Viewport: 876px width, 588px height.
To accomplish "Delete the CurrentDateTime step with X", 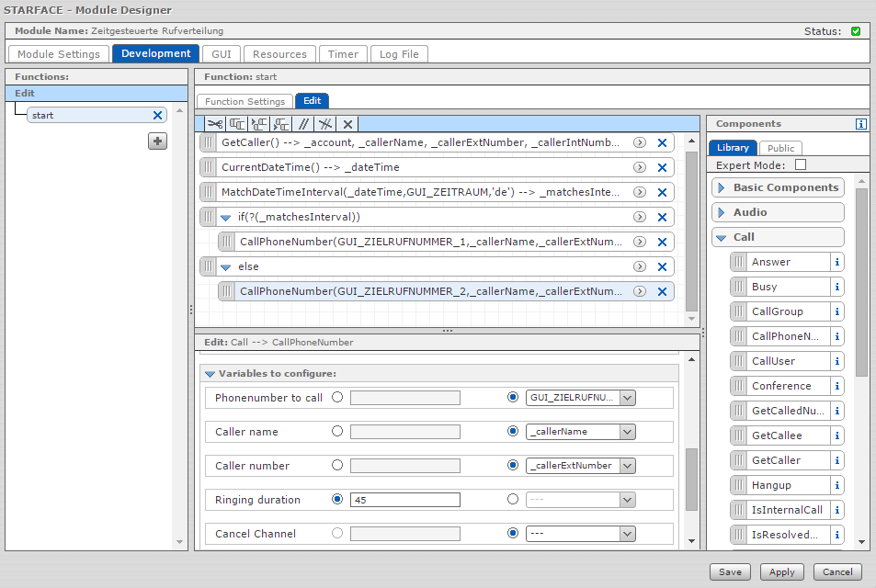I will [x=662, y=167].
